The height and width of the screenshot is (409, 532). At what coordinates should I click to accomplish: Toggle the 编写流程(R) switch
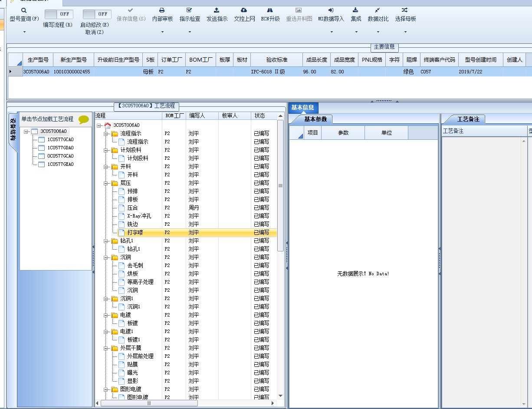pos(59,14)
